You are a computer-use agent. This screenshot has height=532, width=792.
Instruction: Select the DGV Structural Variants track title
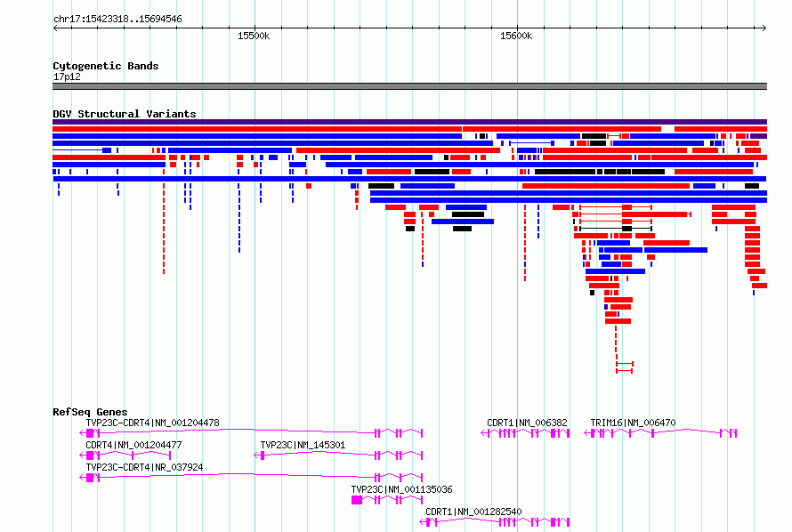(125, 114)
